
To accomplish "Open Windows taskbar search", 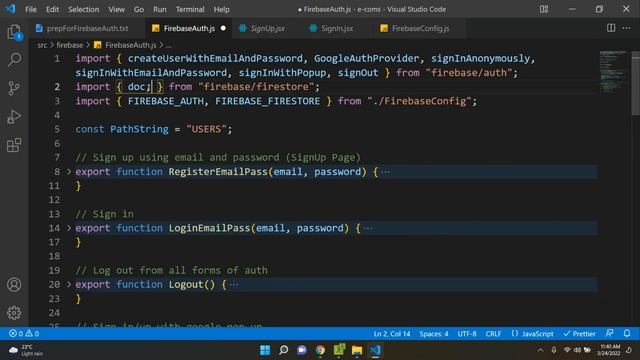I will 283,350.
